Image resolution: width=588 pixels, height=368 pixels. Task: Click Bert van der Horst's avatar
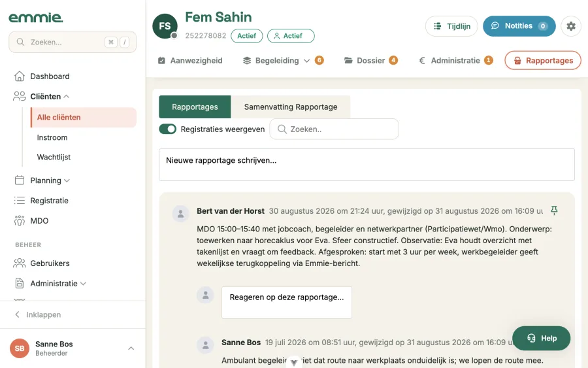[x=180, y=214]
